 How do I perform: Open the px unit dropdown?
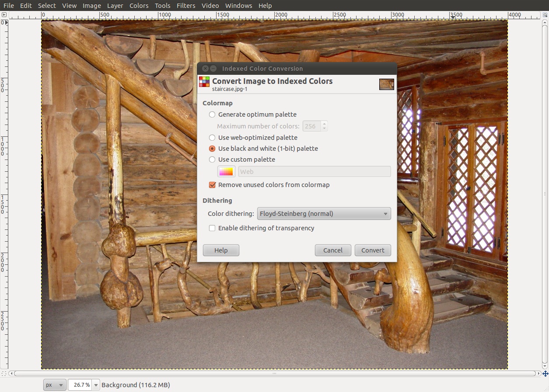click(55, 385)
